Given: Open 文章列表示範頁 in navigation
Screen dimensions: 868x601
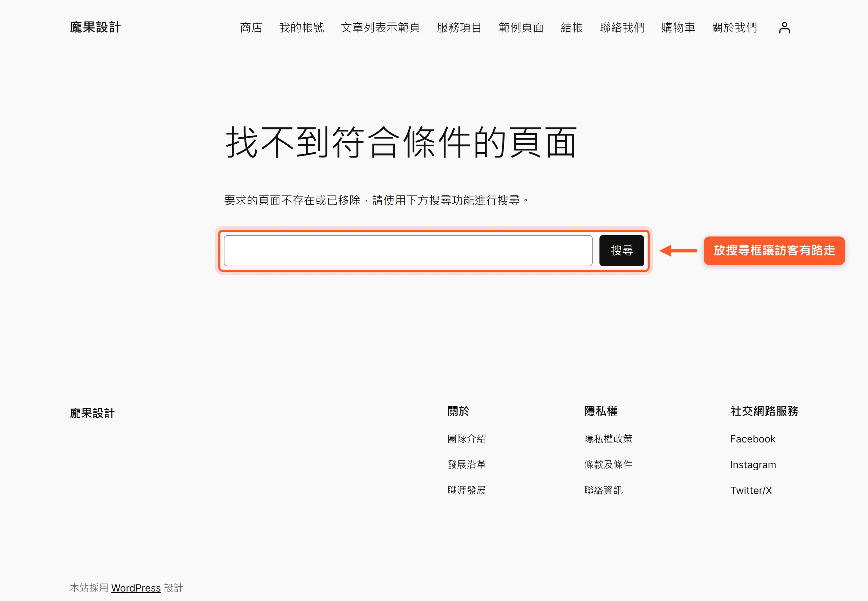Looking at the screenshot, I should [380, 27].
